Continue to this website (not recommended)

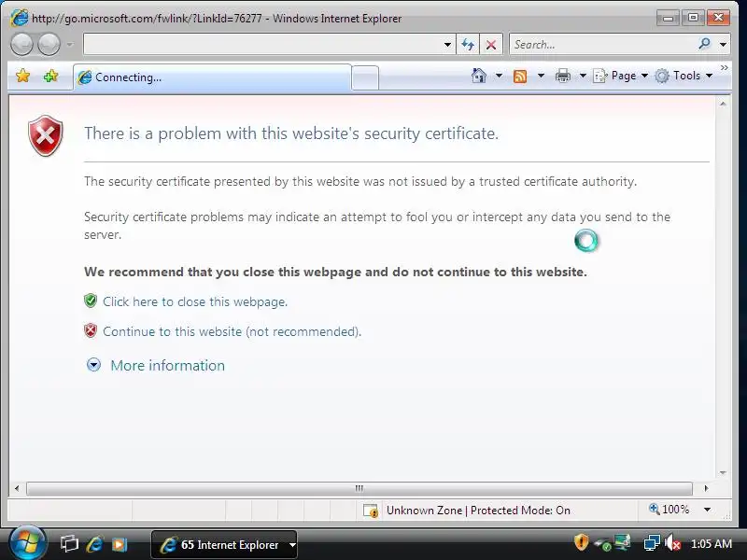pos(232,331)
